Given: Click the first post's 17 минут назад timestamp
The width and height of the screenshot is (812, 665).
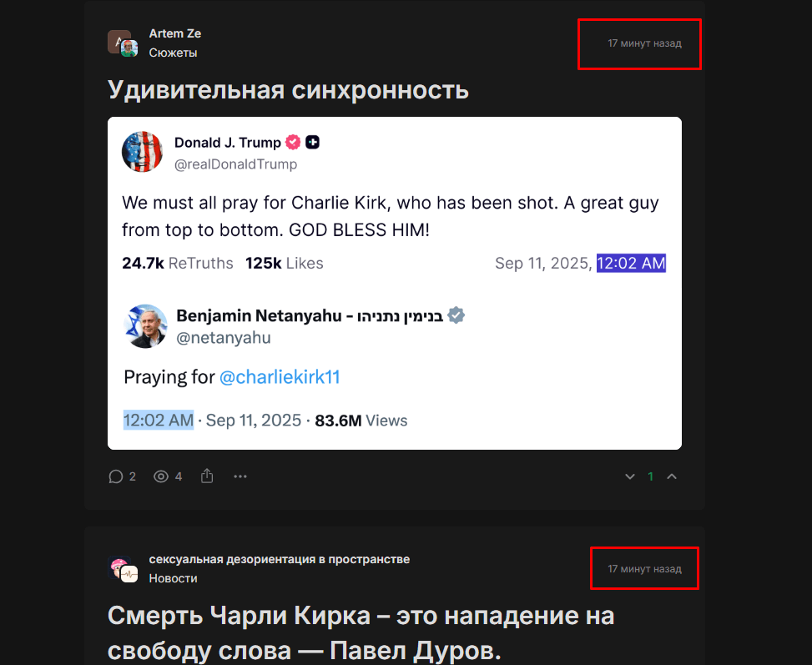Looking at the screenshot, I should click(x=644, y=43).
